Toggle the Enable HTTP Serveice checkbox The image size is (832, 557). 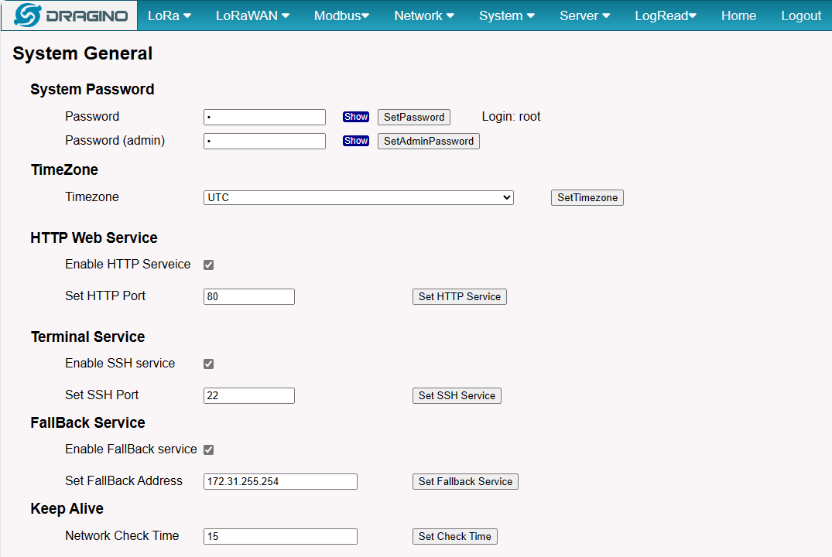(209, 265)
